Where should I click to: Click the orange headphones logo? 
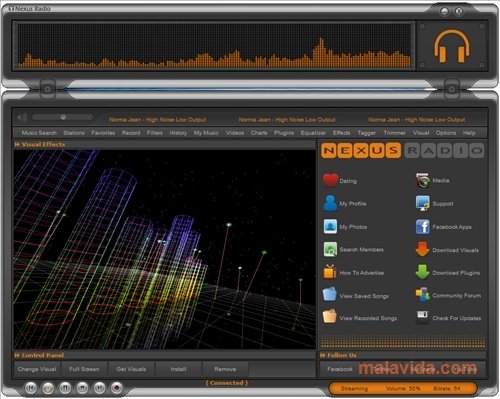pos(452,46)
